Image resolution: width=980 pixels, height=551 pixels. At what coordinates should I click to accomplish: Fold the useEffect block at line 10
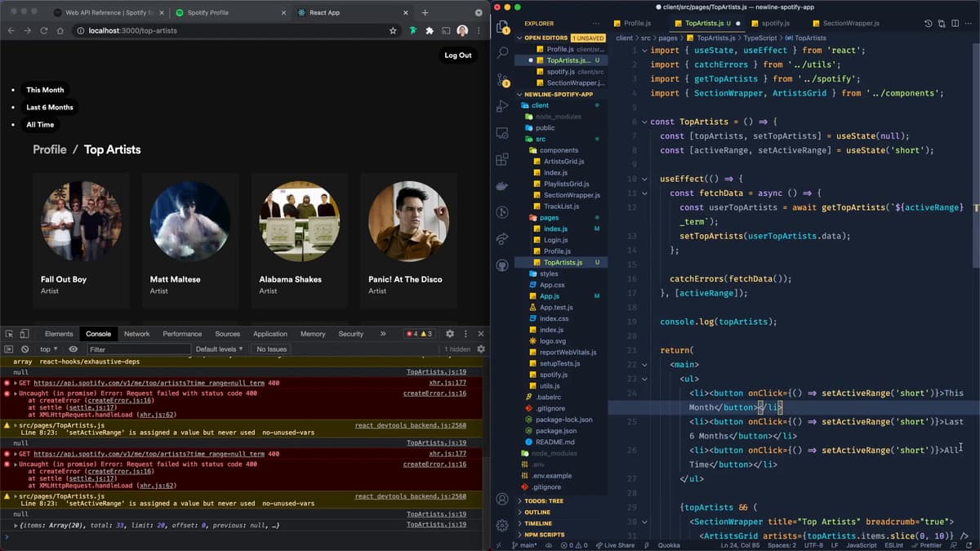(645, 179)
